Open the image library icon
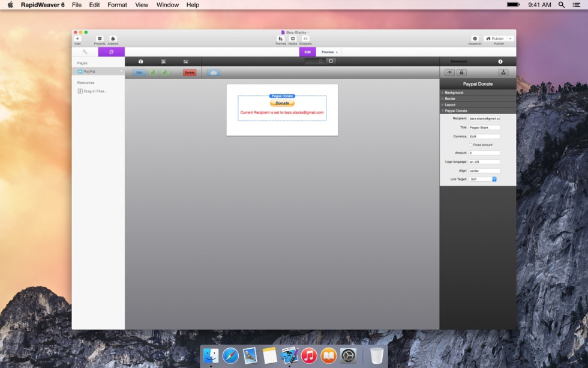588x368 pixels. click(x=186, y=61)
